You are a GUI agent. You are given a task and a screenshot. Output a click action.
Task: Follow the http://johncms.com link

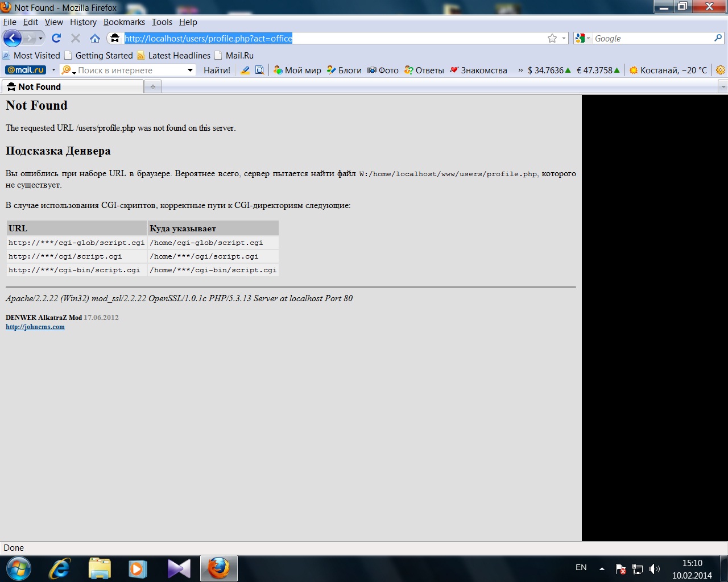click(35, 327)
